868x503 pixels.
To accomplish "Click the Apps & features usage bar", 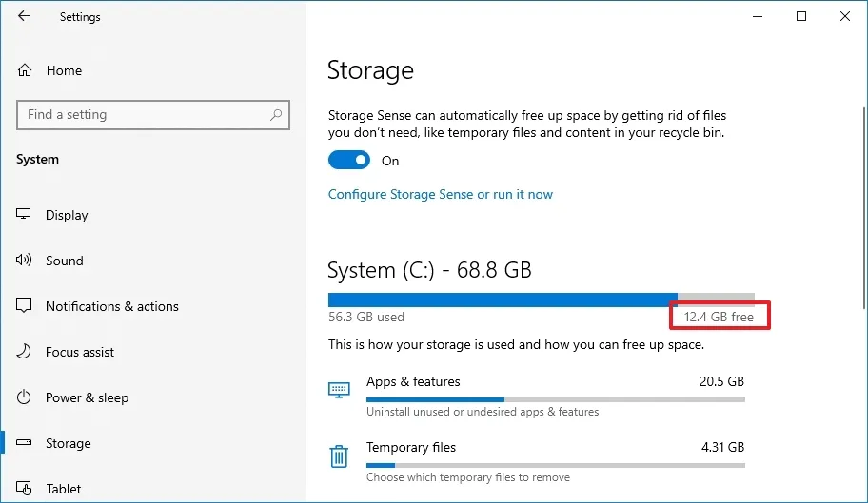I will 555,399.
